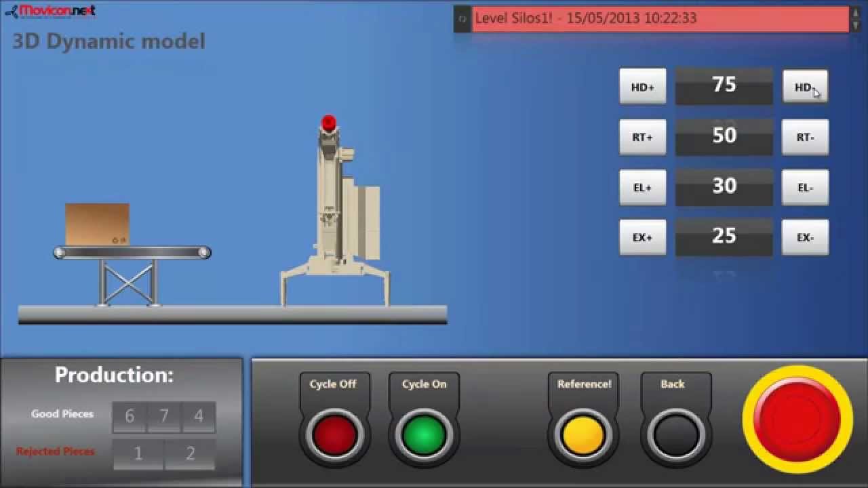
Task: Hit the large red emergency stop button
Action: click(x=797, y=419)
